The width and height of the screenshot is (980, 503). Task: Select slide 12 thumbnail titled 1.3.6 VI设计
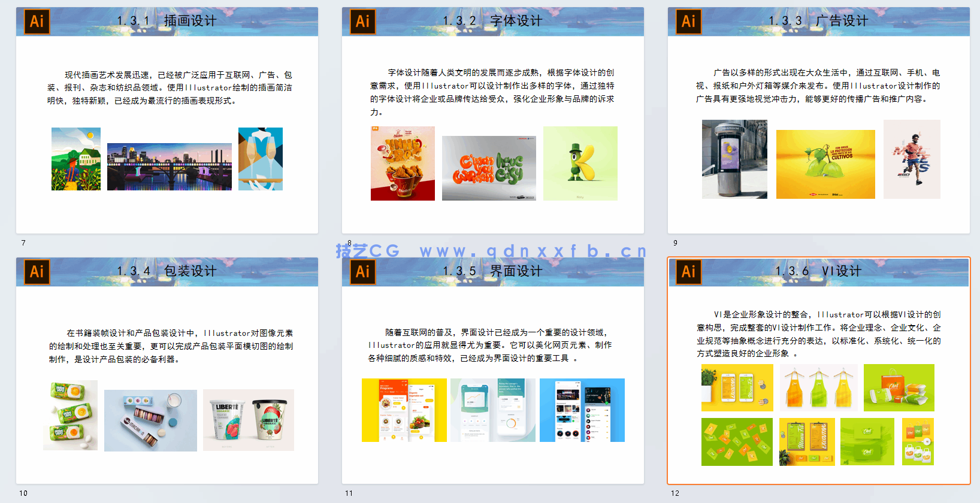click(x=819, y=371)
